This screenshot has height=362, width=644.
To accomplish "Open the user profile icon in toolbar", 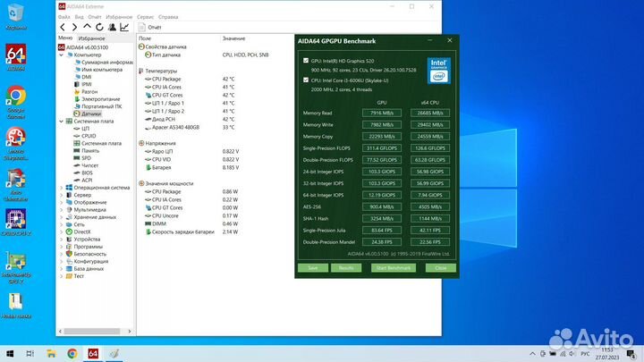I will coord(111,28).
